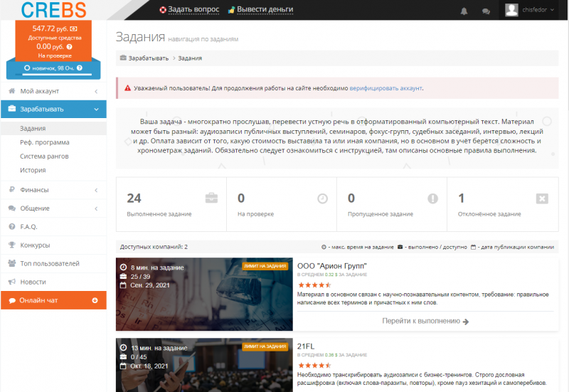Viewport: 569px width, 392px height.
Task: Expand the Финансы chevron
Action: pyautogui.click(x=96, y=190)
